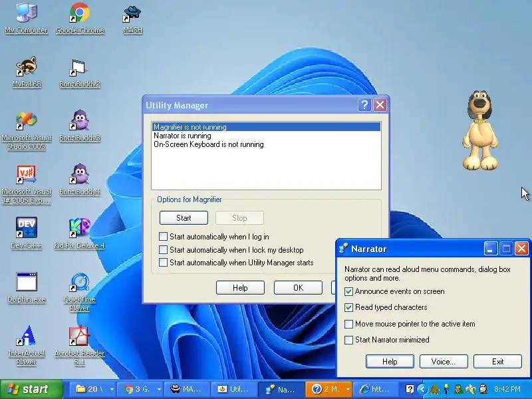The width and height of the screenshot is (532, 399).
Task: Select 'Narrator is running' list entry
Action: (x=266, y=136)
